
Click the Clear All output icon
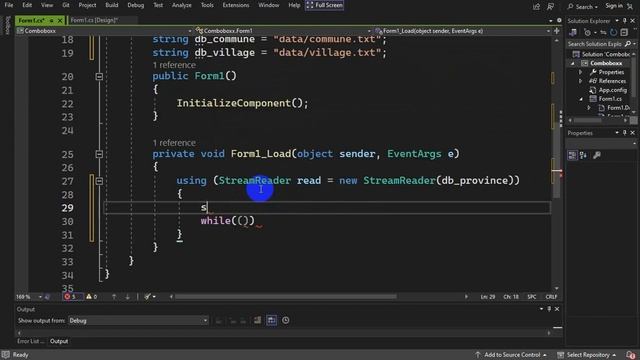pyautogui.click(x=258, y=320)
